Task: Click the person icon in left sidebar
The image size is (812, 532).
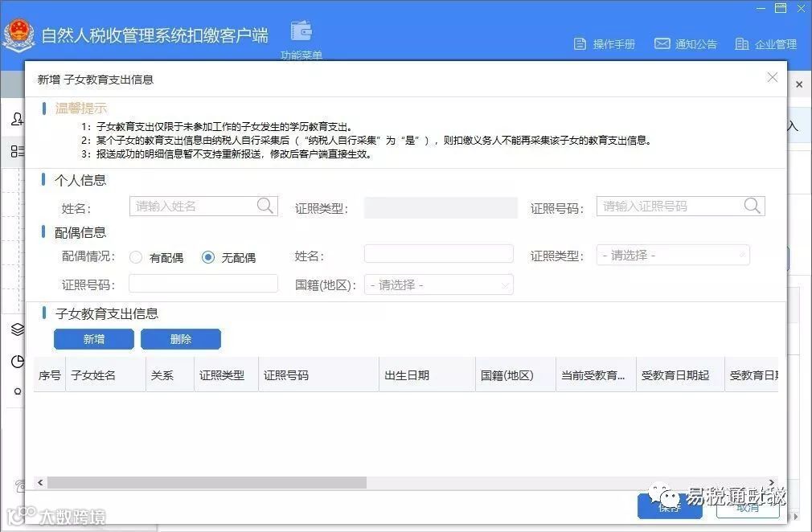Action: tap(17, 119)
